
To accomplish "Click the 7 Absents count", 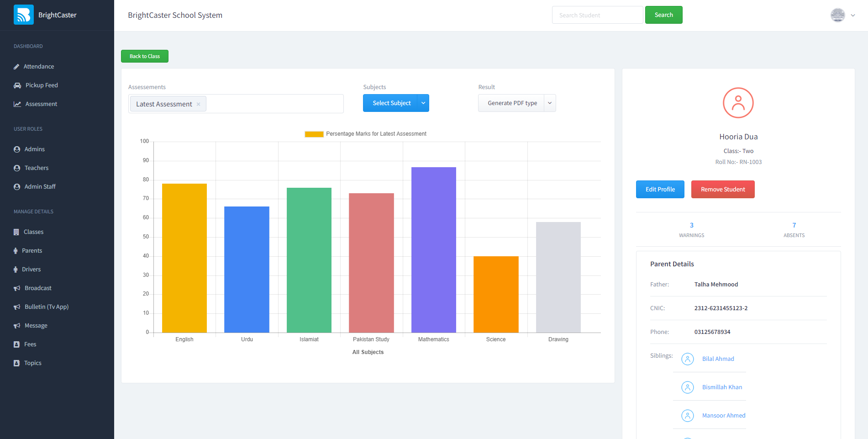I will [794, 225].
